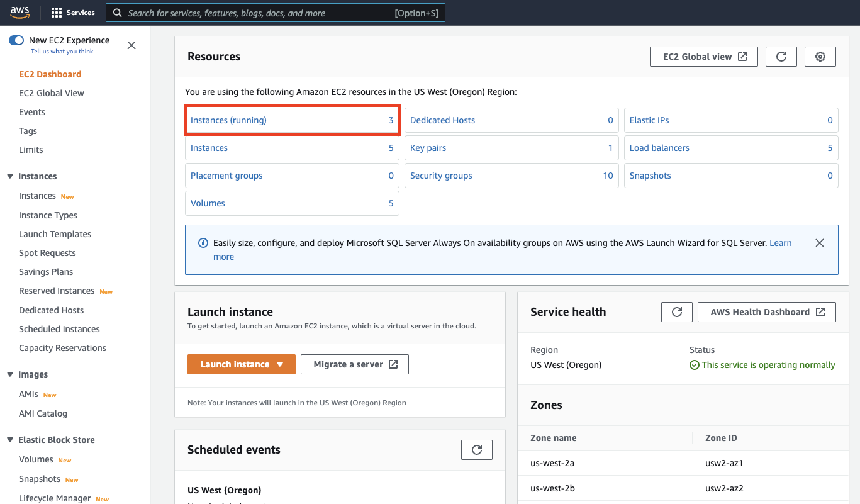Viewport: 860px width, 504px height.
Task: Open Launch Templates in sidebar
Action: tap(55, 234)
